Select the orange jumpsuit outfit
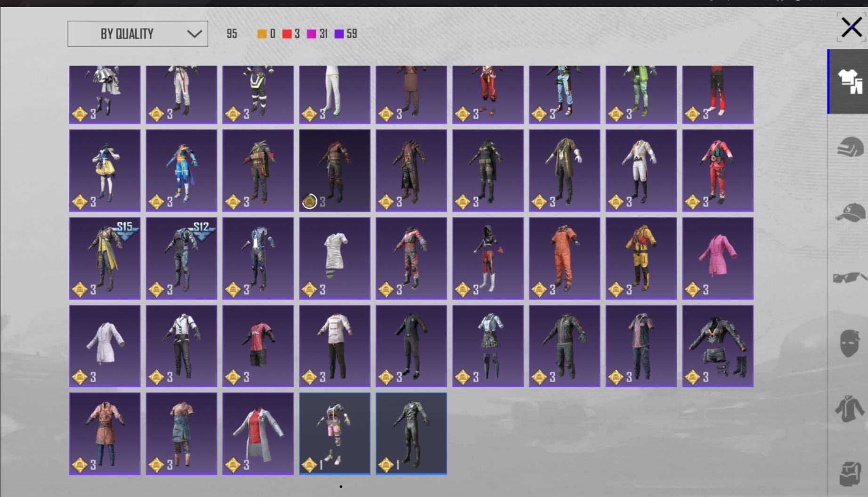The width and height of the screenshot is (868, 497). point(565,258)
